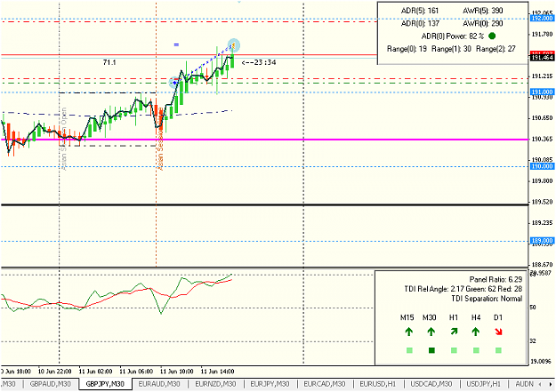Click the 71.1 label on the chart

click(109, 62)
